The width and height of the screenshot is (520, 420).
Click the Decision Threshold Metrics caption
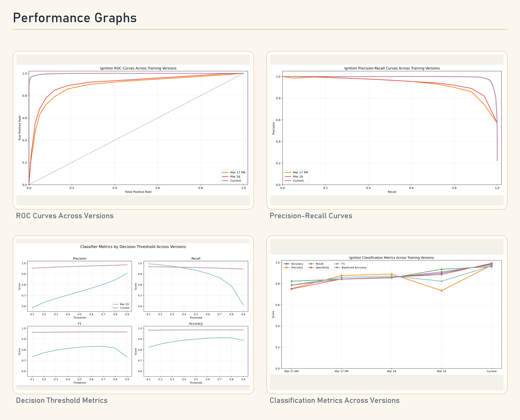62,400
